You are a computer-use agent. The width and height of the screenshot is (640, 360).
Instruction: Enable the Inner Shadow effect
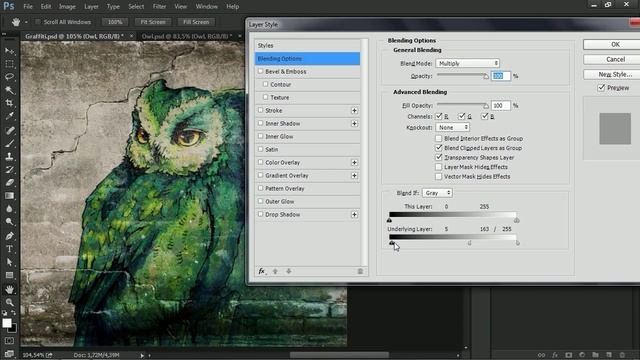click(x=260, y=123)
